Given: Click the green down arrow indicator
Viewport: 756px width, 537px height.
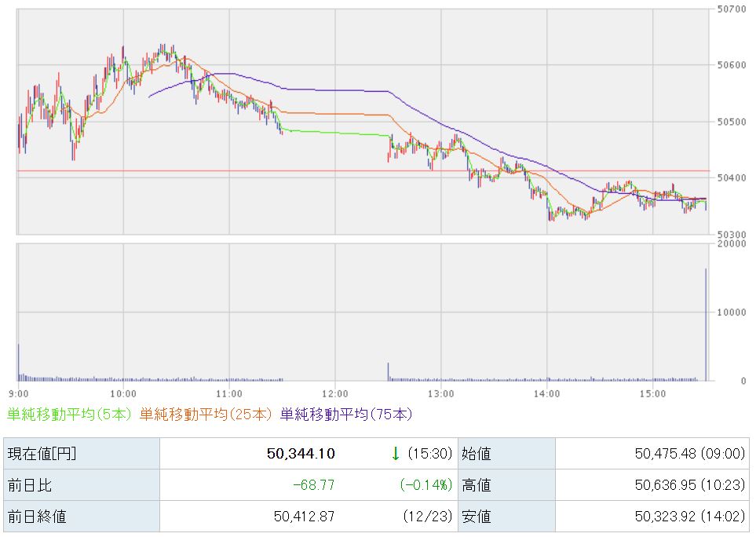Looking at the screenshot, I should pos(396,454).
